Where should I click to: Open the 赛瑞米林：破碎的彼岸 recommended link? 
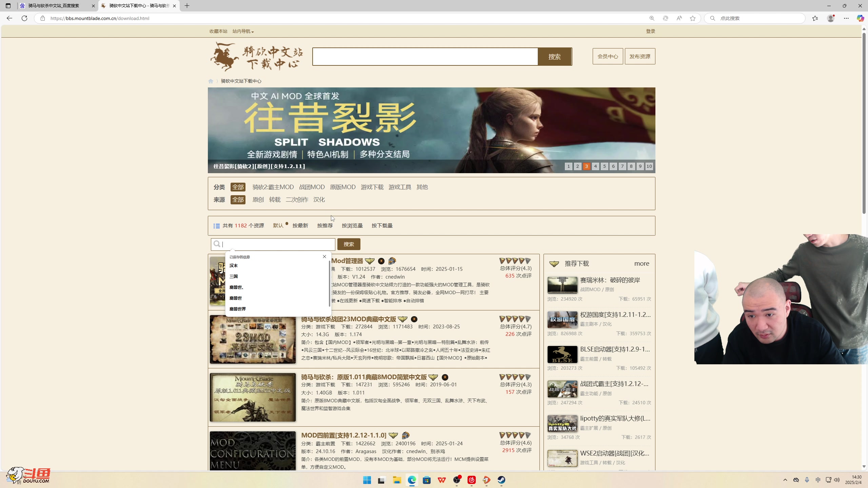(x=610, y=280)
